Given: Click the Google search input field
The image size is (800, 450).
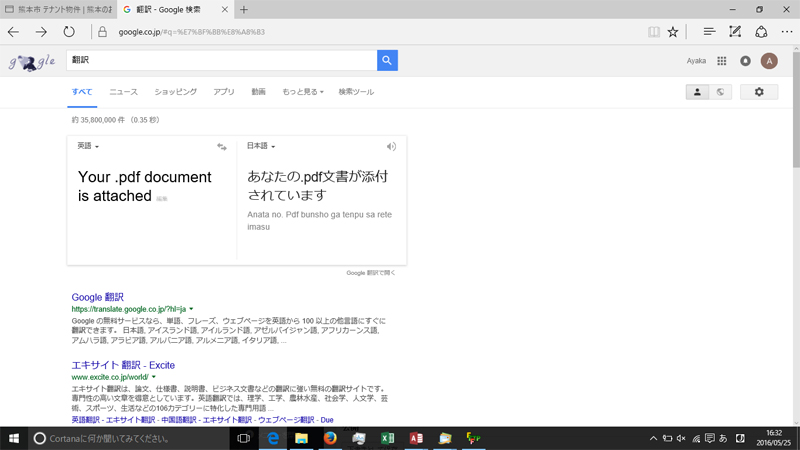Looking at the screenshot, I should (222, 60).
